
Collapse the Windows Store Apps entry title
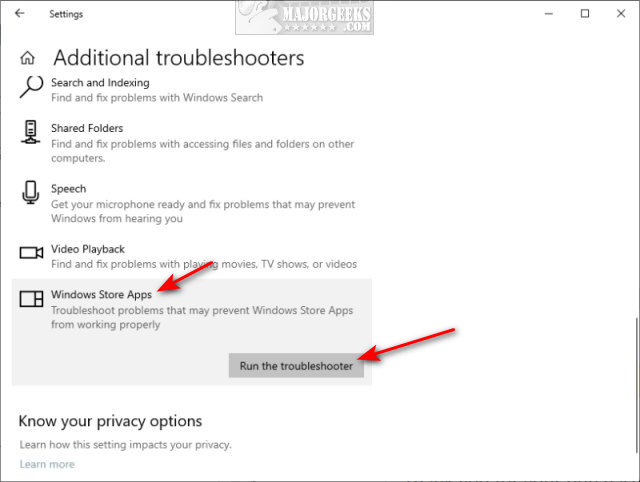[101, 296]
